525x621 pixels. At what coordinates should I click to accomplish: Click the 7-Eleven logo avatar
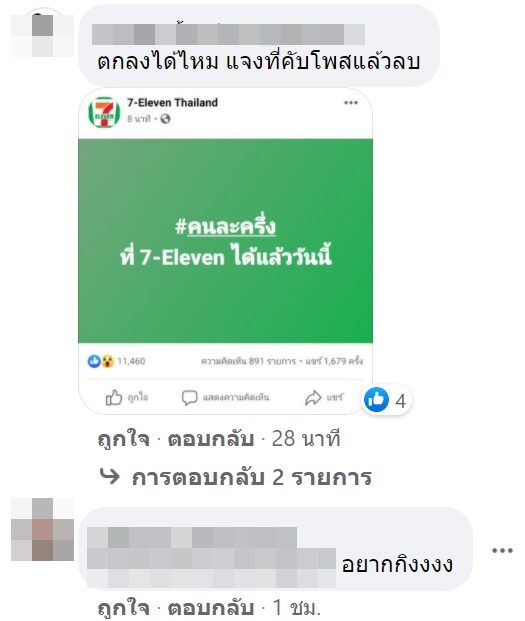pyautogui.click(x=104, y=112)
